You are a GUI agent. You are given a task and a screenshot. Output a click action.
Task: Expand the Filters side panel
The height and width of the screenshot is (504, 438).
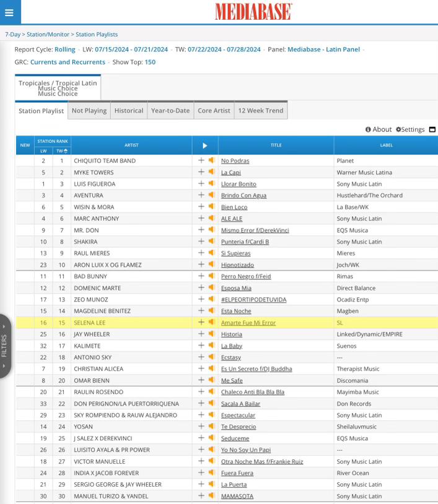coord(4,346)
